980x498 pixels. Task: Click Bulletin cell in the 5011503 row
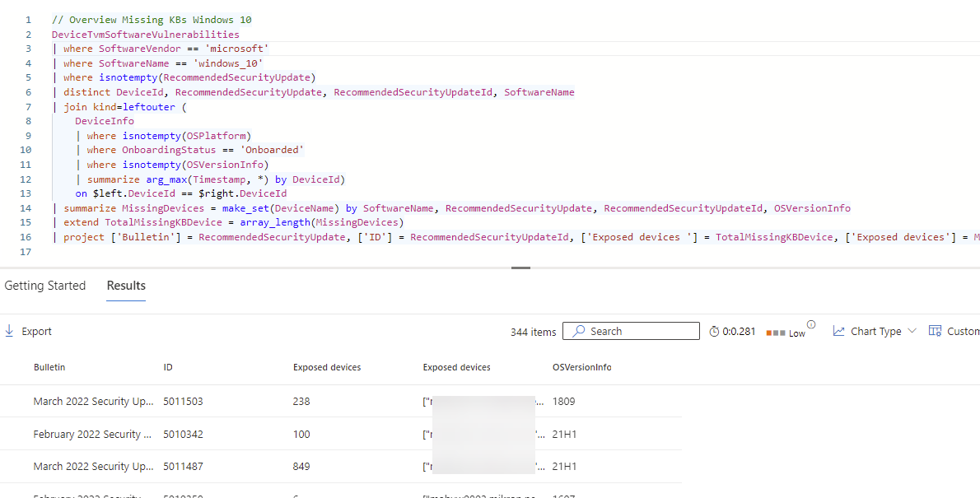(x=94, y=401)
